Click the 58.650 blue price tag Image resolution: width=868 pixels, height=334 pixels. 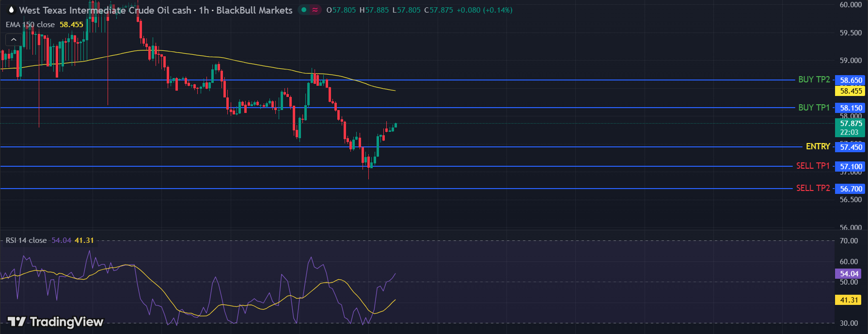point(851,80)
